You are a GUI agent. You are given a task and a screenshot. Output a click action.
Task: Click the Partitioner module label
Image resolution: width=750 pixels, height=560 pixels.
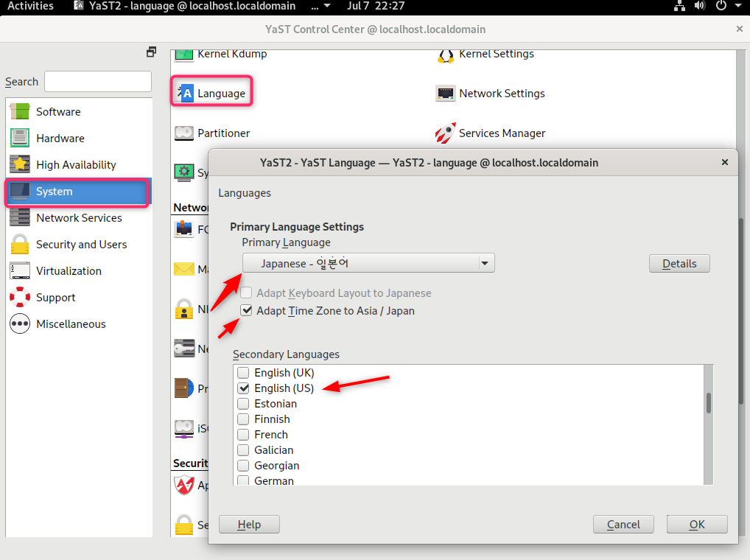click(x=223, y=133)
